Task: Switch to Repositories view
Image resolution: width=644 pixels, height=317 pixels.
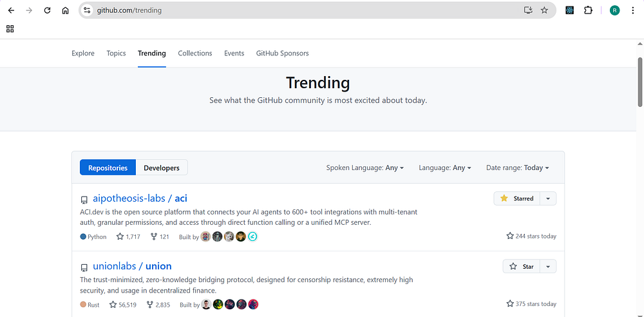Action: [108, 168]
